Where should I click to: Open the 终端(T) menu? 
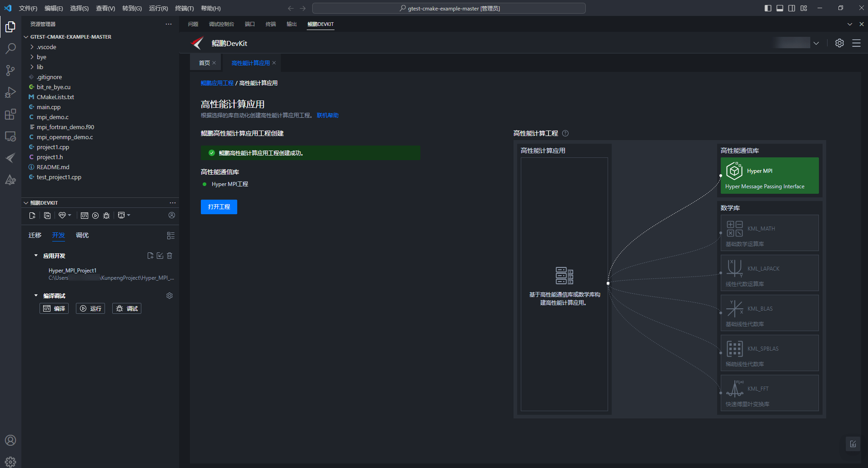click(x=185, y=8)
